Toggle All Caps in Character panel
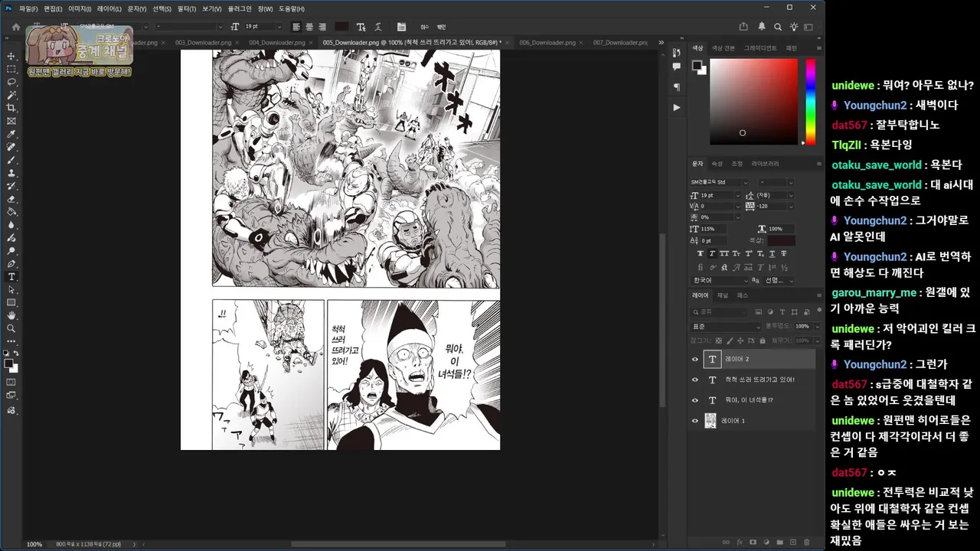The height and width of the screenshot is (551, 980). coord(724,253)
